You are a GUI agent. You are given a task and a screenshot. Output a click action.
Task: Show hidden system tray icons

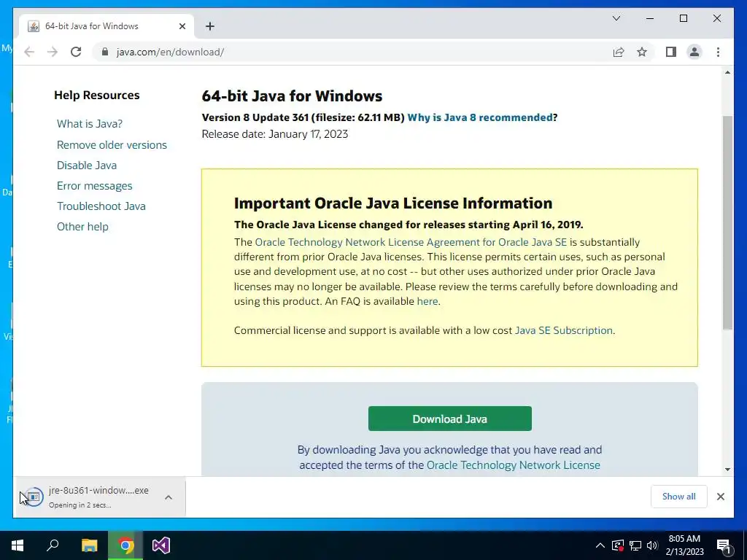(x=600, y=545)
